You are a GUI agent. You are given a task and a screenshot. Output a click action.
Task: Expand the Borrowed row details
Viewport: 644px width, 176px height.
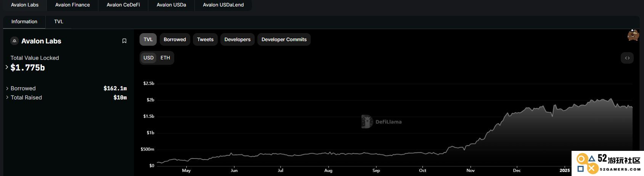[x=7, y=88]
